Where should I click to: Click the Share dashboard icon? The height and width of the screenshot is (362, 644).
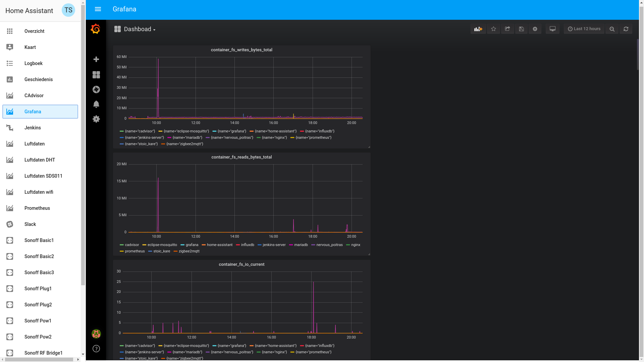click(507, 29)
